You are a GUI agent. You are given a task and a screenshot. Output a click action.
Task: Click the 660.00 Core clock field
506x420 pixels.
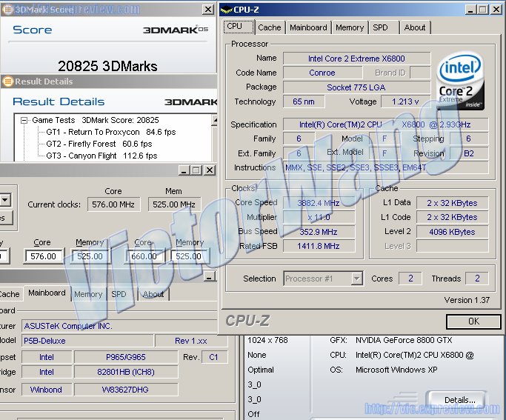(x=144, y=256)
